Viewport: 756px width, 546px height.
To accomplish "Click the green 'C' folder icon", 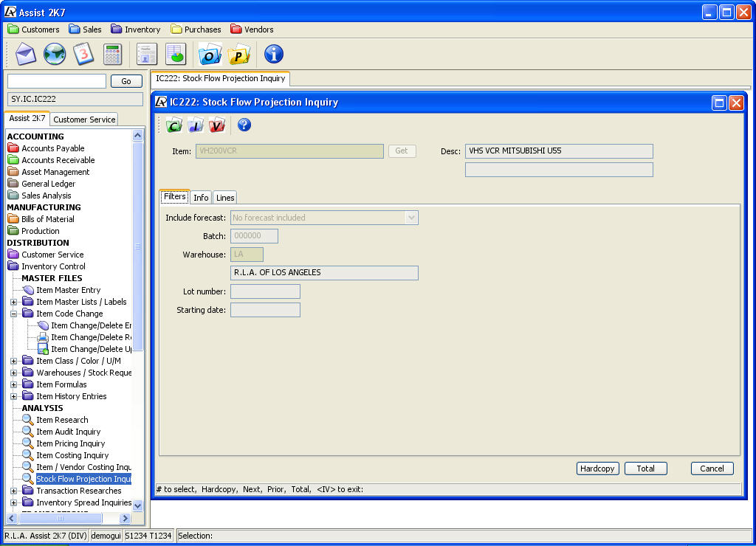I will 174,125.
